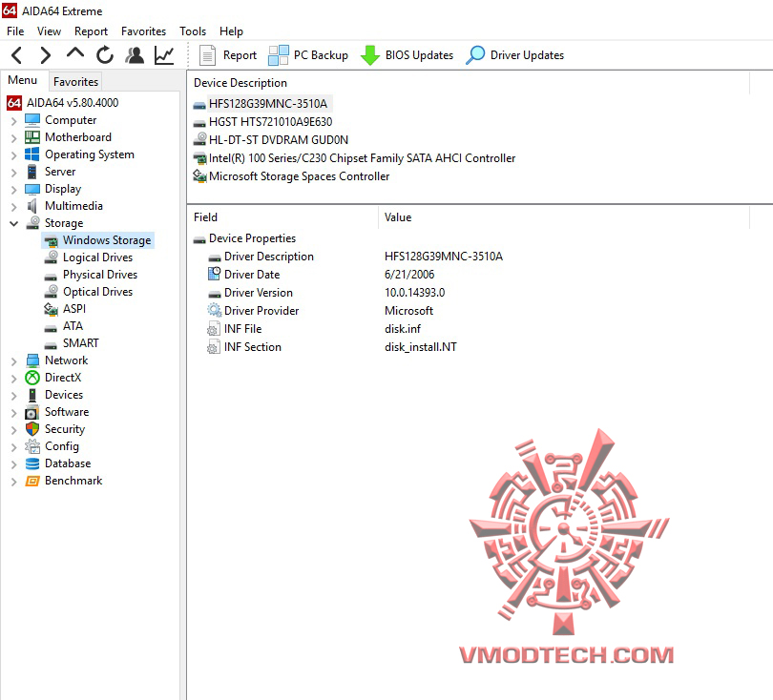773x700 pixels.
Task: Select HL-DT-ST DVDRAM GUD0N device
Action: tap(278, 140)
